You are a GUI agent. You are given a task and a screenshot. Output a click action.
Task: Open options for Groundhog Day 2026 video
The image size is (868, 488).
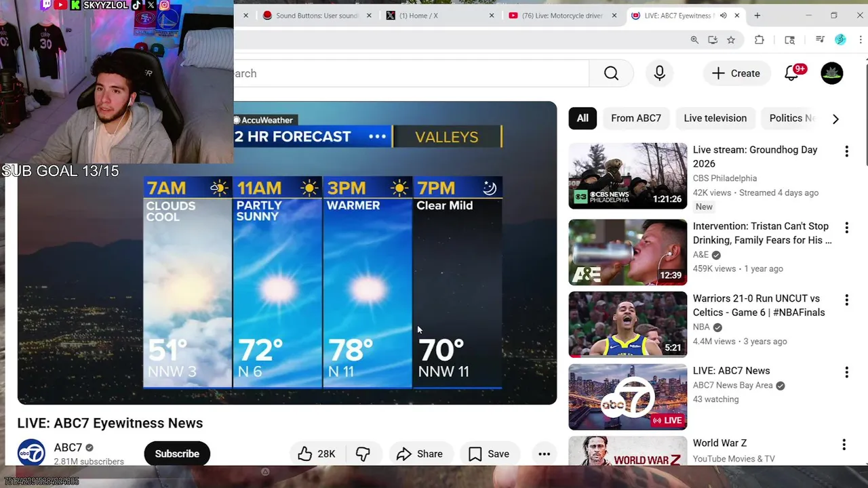[x=846, y=152]
